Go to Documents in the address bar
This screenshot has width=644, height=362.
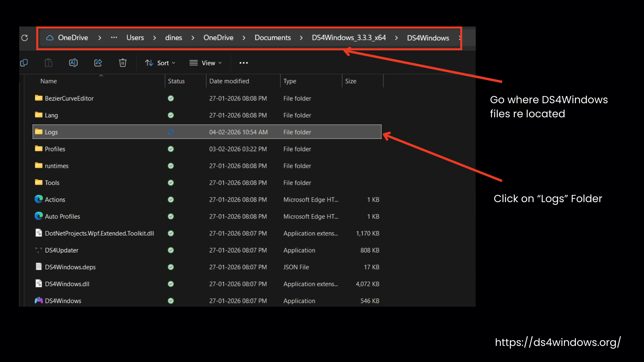(273, 38)
